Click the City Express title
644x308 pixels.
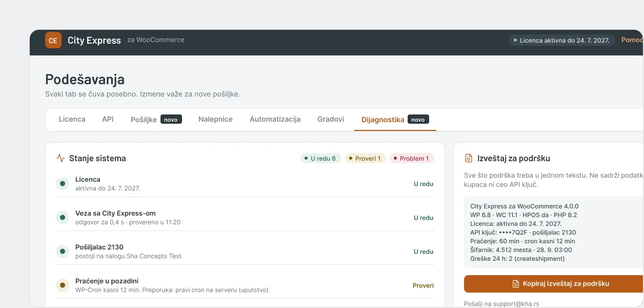[94, 40]
